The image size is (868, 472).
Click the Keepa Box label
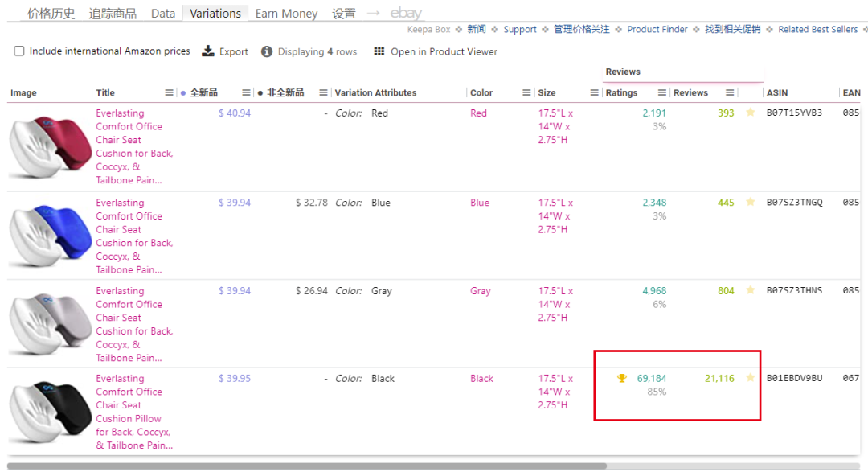(428, 30)
